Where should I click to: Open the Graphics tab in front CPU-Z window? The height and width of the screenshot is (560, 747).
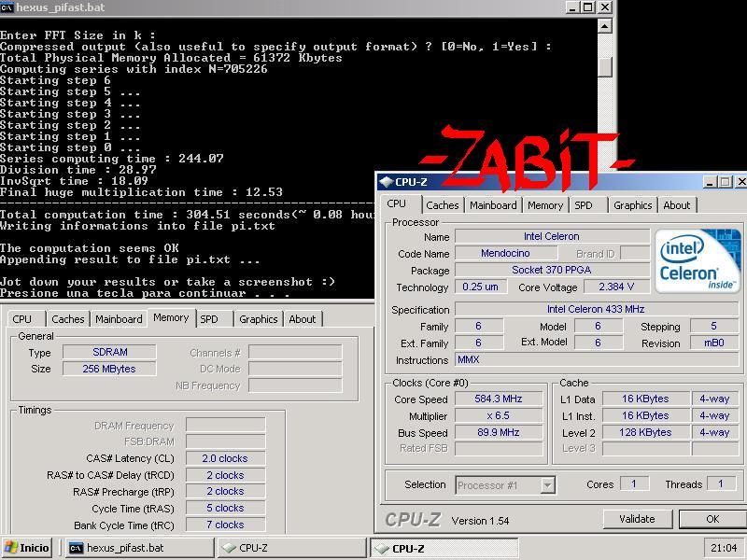tap(633, 205)
